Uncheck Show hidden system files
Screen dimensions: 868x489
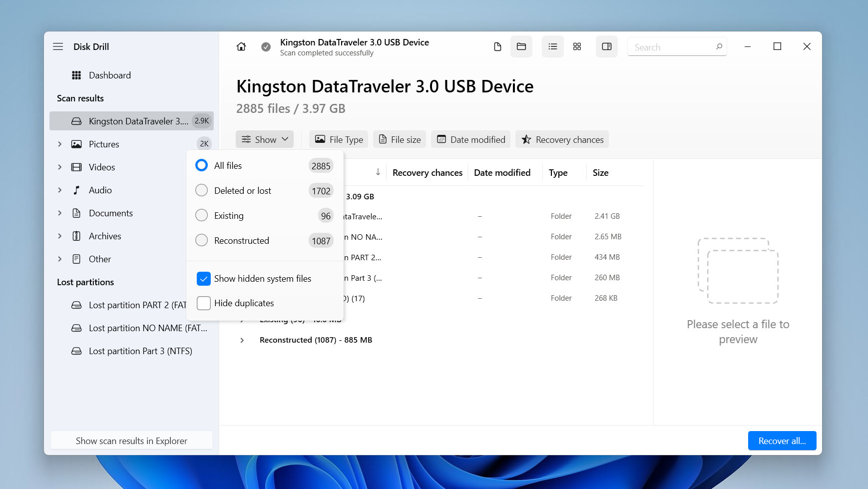pyautogui.click(x=204, y=279)
